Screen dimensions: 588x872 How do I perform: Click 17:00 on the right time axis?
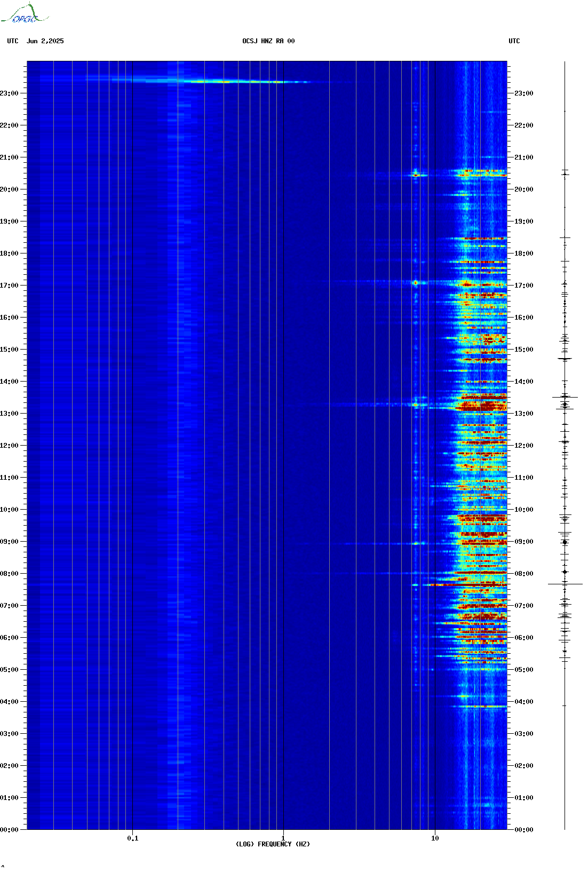[x=524, y=286]
